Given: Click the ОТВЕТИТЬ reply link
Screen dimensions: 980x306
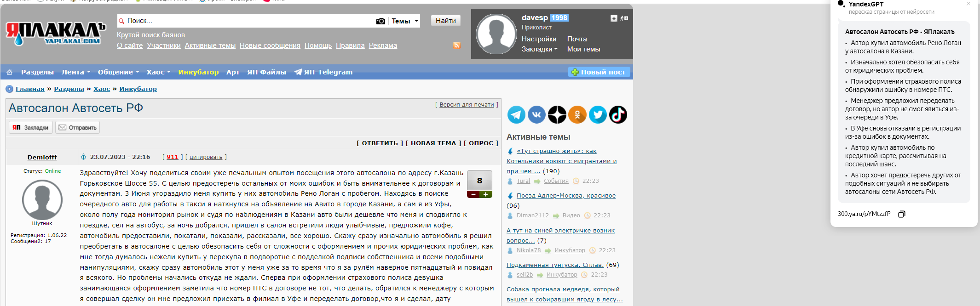Looking at the screenshot, I should pos(380,143).
